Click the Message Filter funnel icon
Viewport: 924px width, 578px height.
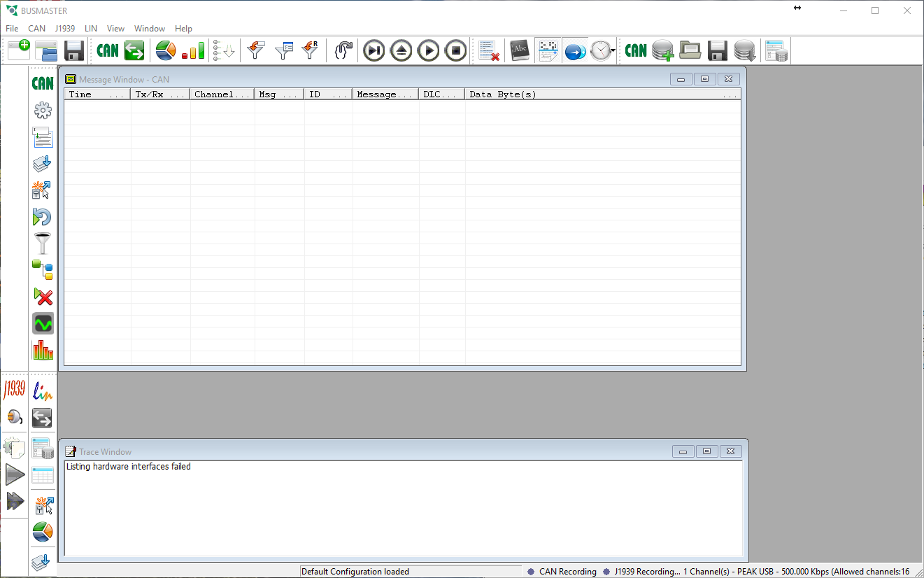[257, 50]
